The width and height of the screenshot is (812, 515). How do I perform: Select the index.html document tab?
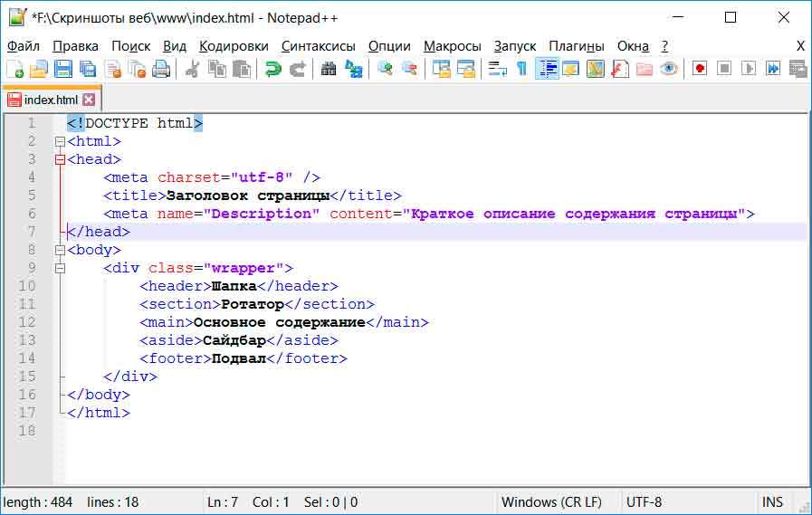pyautogui.click(x=51, y=100)
